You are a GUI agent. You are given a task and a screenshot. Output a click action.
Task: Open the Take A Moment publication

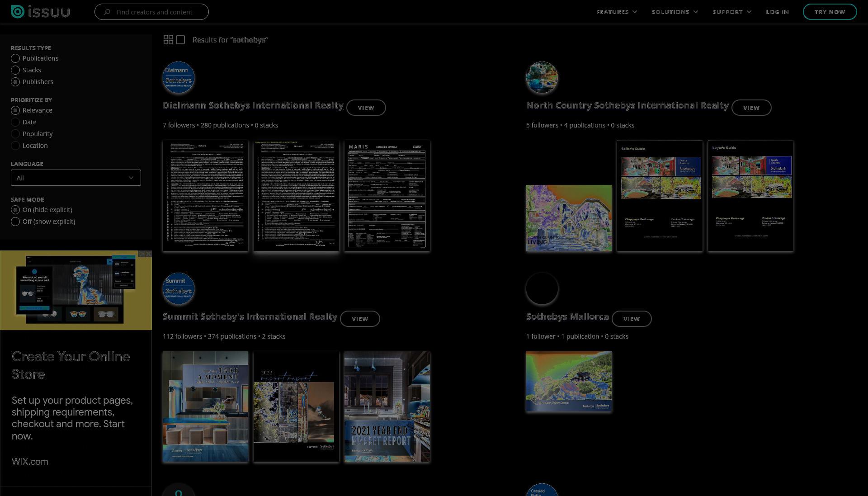pos(205,407)
